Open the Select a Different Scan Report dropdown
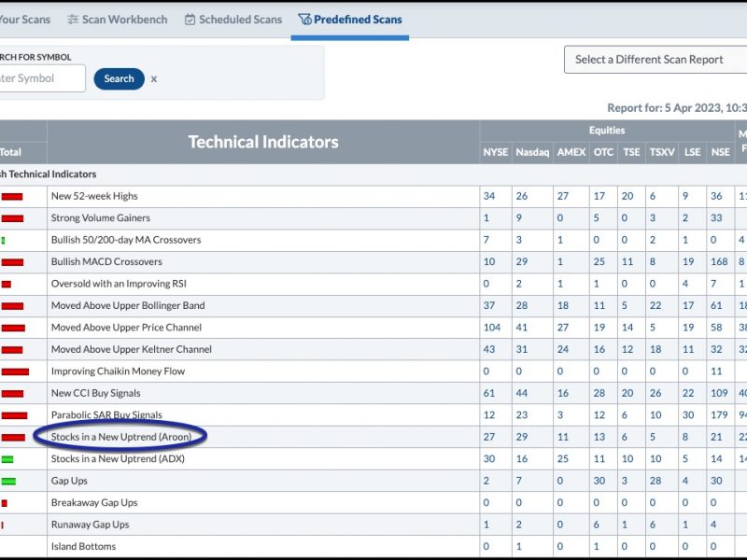The image size is (747, 560). coord(655,60)
